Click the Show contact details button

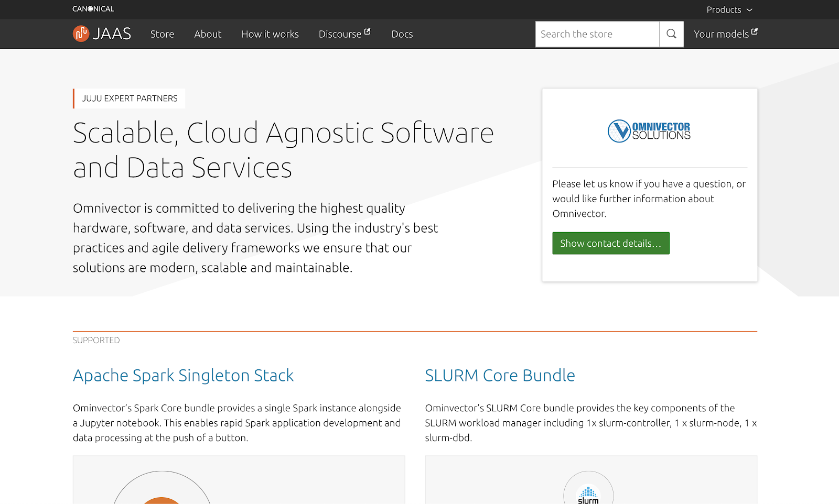pos(611,243)
